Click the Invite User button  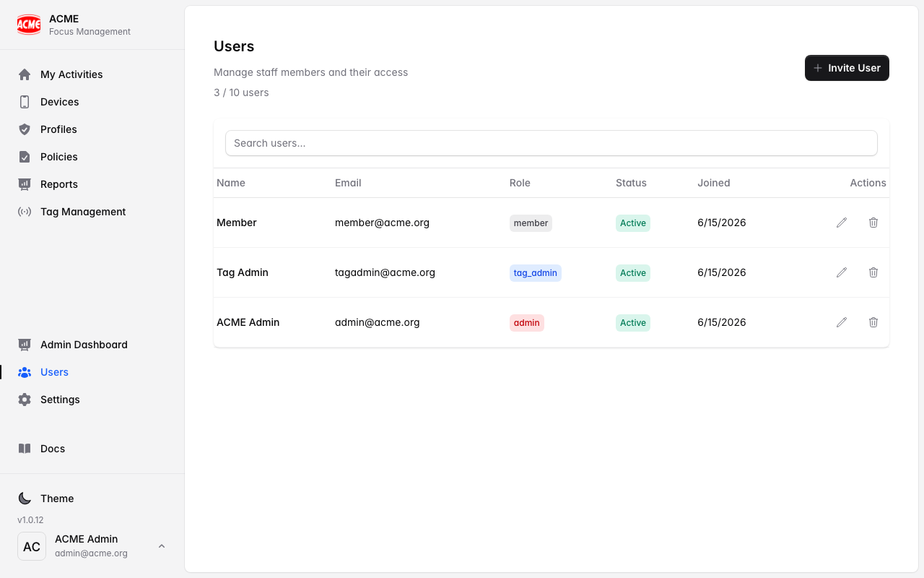tap(847, 68)
